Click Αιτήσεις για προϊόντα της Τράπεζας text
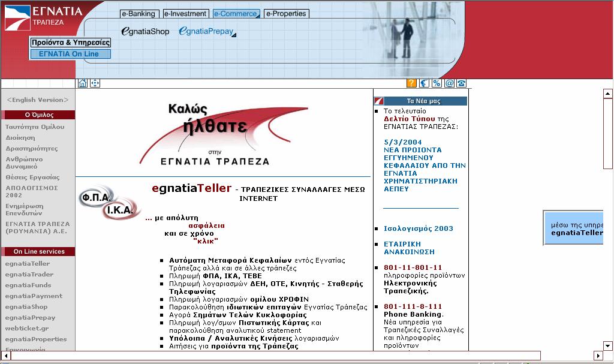Viewport: 614px width, 364px height. tap(233, 347)
